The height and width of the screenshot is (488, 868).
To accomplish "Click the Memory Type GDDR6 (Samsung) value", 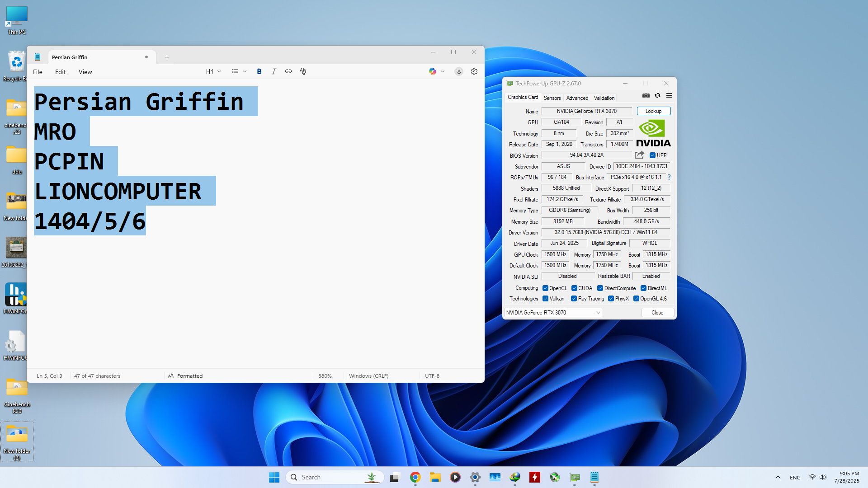I will click(x=570, y=210).
